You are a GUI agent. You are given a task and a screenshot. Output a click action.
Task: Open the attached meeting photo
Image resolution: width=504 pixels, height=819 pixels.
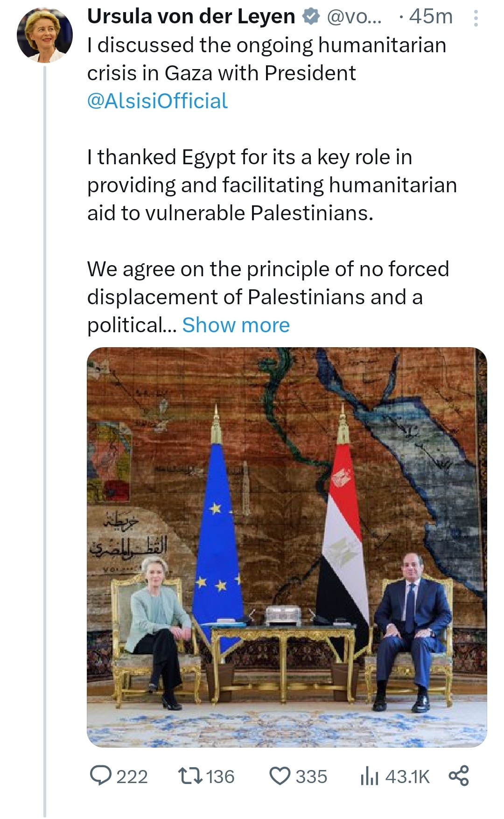[287, 547]
